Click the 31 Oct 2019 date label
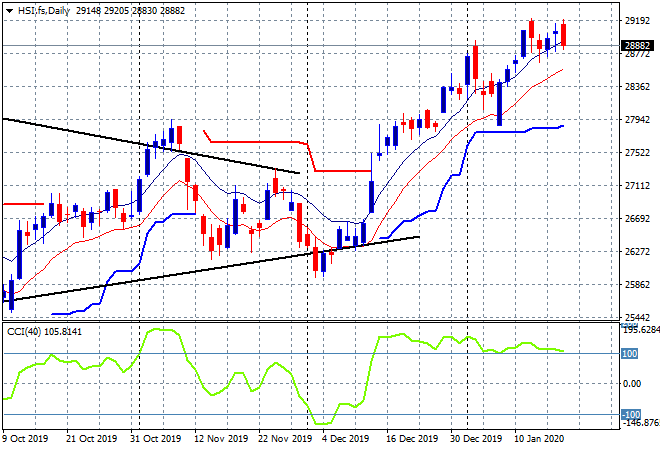 click(155, 439)
